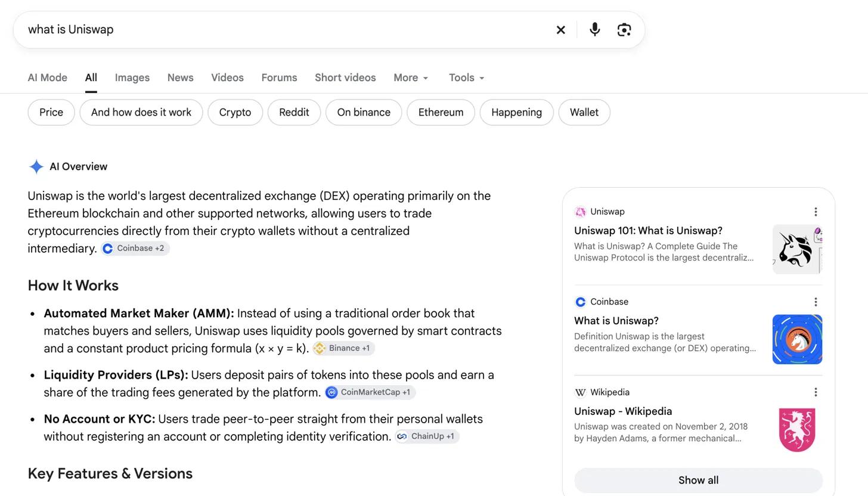This screenshot has width=868, height=496.
Task: Select the All results tab
Action: [x=91, y=78]
